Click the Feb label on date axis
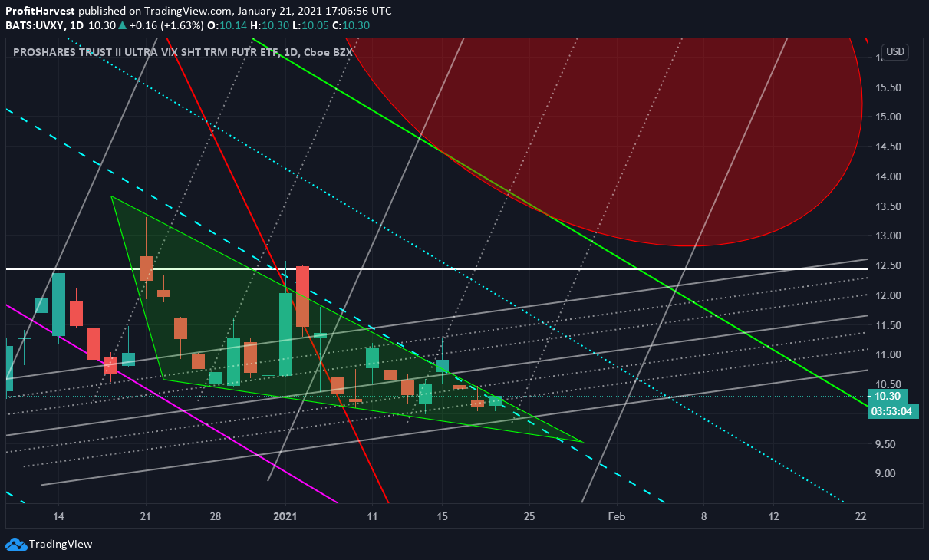 tap(617, 516)
